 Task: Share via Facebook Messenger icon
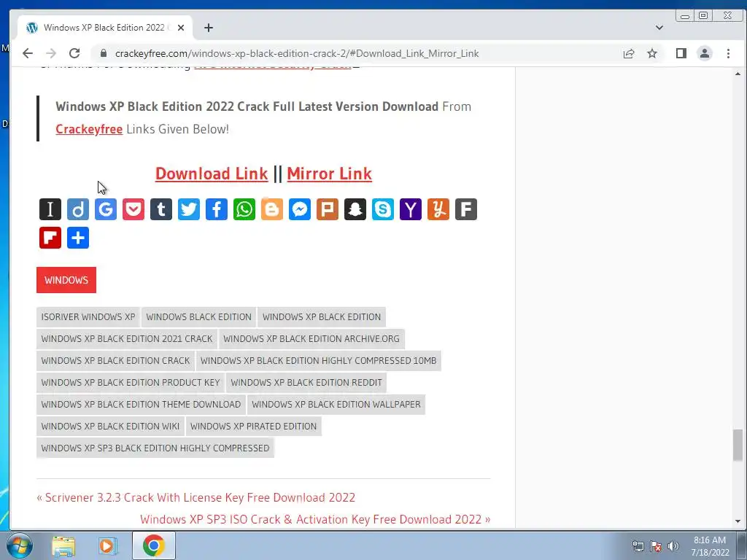pyautogui.click(x=300, y=209)
